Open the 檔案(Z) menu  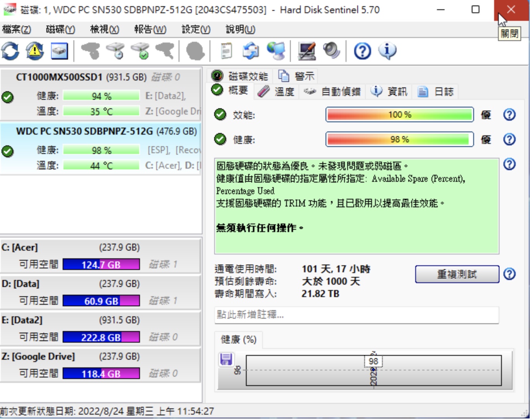17,29
